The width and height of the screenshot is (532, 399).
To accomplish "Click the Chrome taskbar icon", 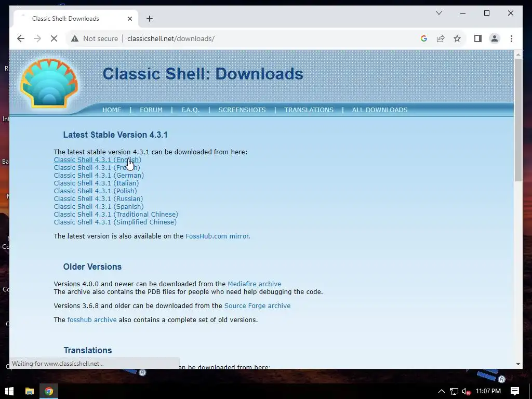I will 49,391.
